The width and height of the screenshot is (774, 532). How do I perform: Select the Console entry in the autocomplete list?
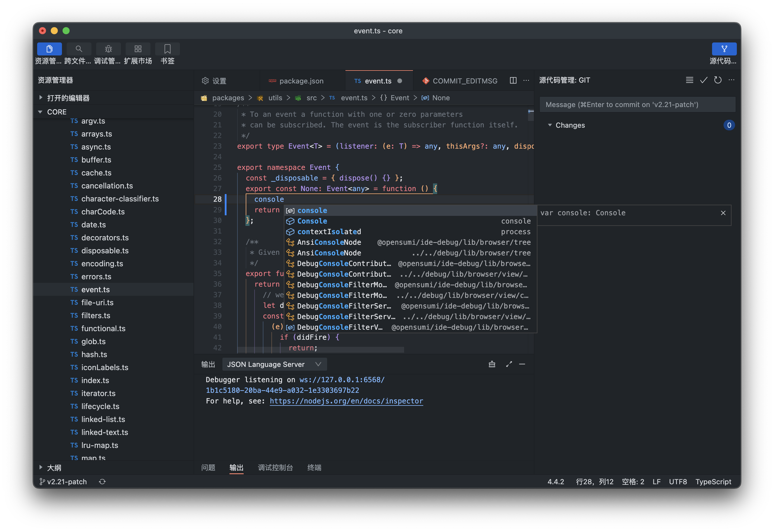pyautogui.click(x=312, y=221)
